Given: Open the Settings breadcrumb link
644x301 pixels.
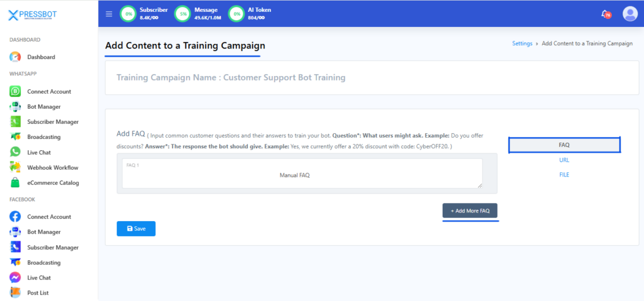Looking at the screenshot, I should tap(522, 43).
